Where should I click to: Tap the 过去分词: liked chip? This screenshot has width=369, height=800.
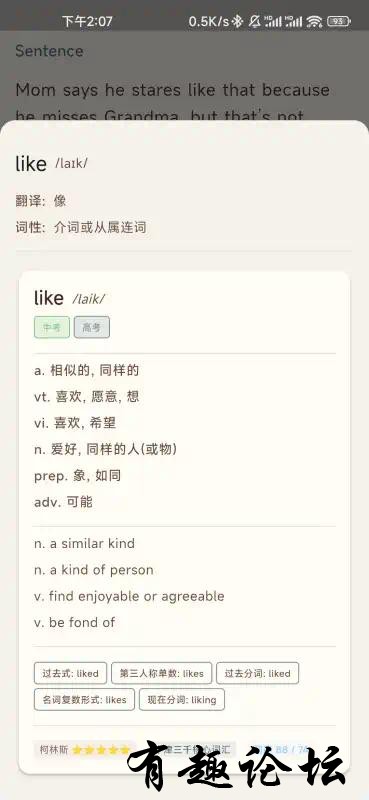pyautogui.click(x=258, y=673)
